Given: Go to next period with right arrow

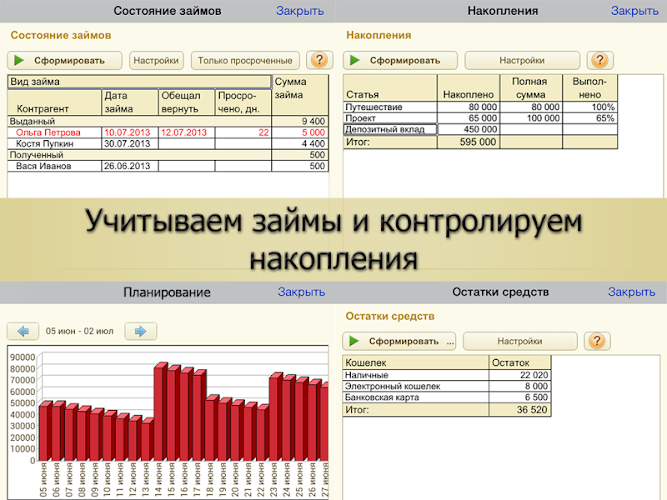Looking at the screenshot, I should coord(141,331).
